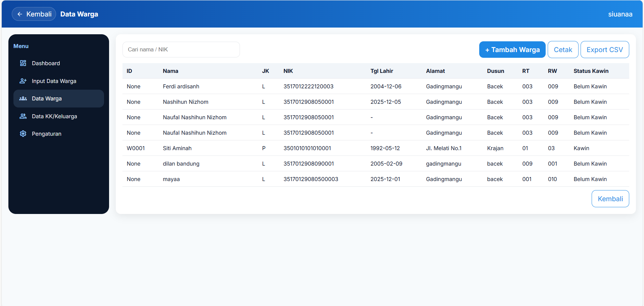Viewport: 644px width, 306px height.
Task: Click the Pengaturan gear icon
Action: [23, 134]
